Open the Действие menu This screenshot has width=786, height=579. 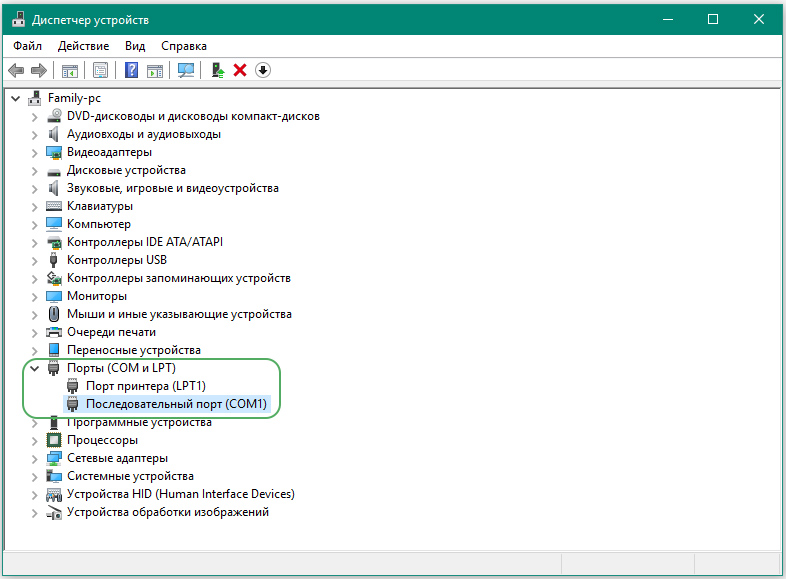point(83,46)
